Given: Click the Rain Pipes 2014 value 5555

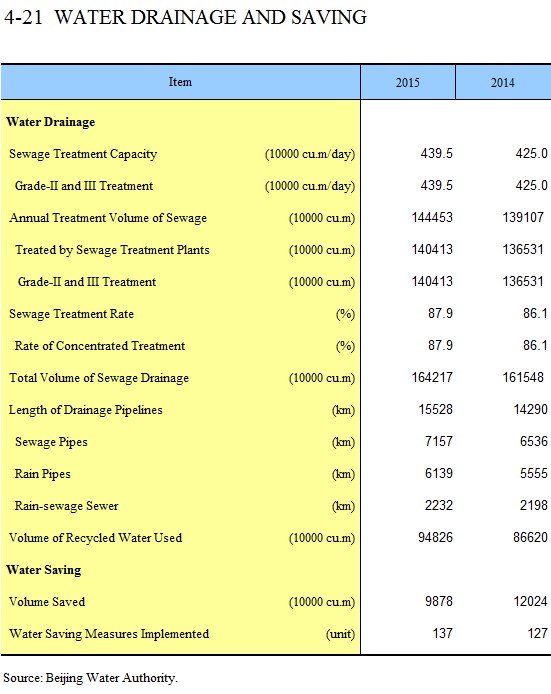Looking at the screenshot, I should [533, 473].
